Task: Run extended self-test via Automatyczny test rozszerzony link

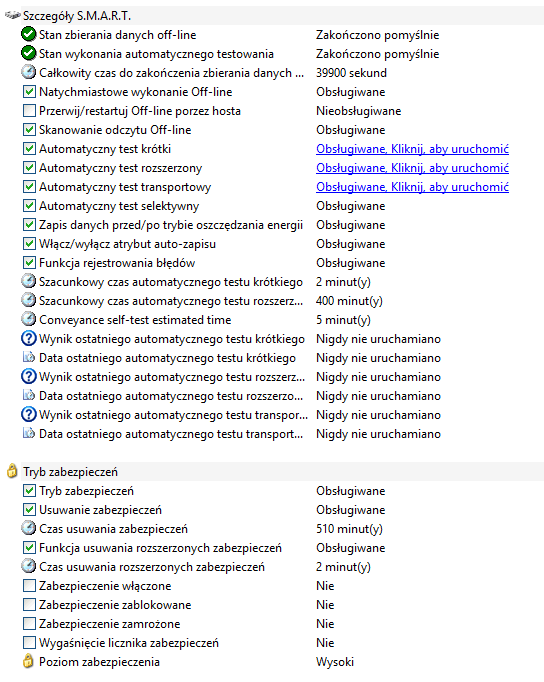Action: click(412, 168)
